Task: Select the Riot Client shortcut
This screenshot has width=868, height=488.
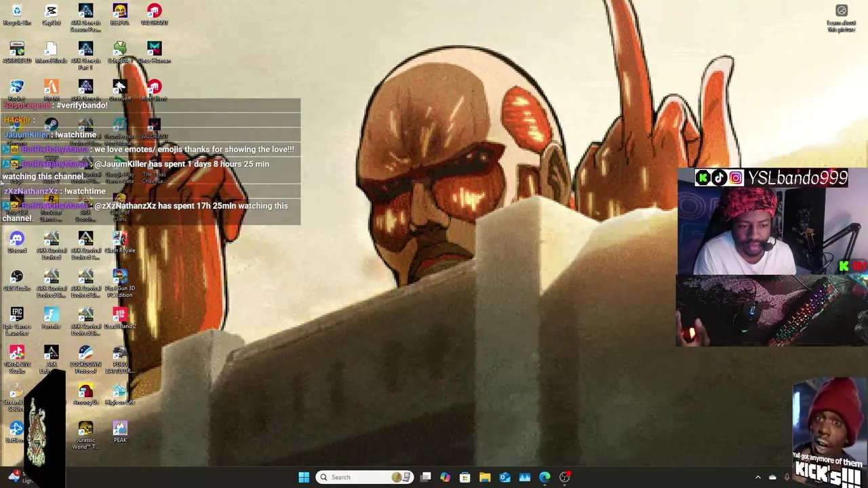Action: [154, 91]
